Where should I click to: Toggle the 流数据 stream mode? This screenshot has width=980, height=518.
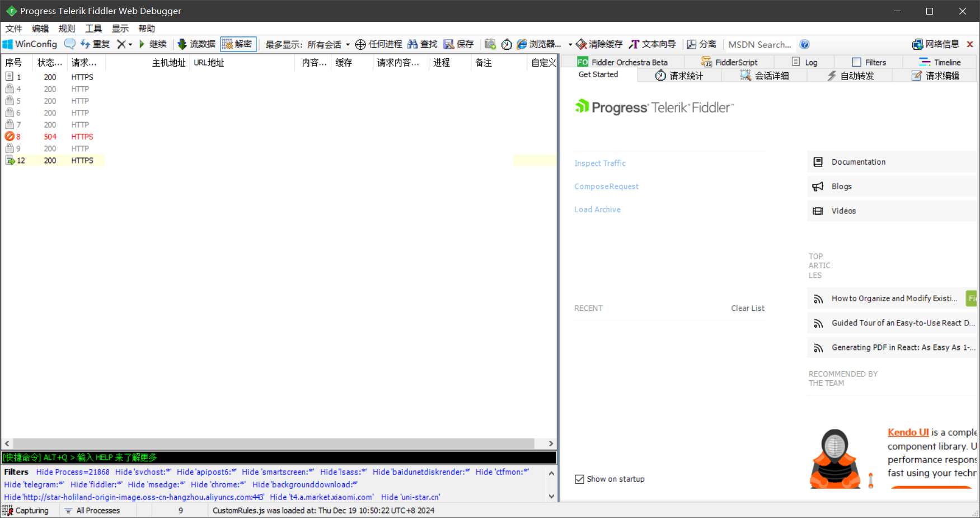click(x=196, y=44)
